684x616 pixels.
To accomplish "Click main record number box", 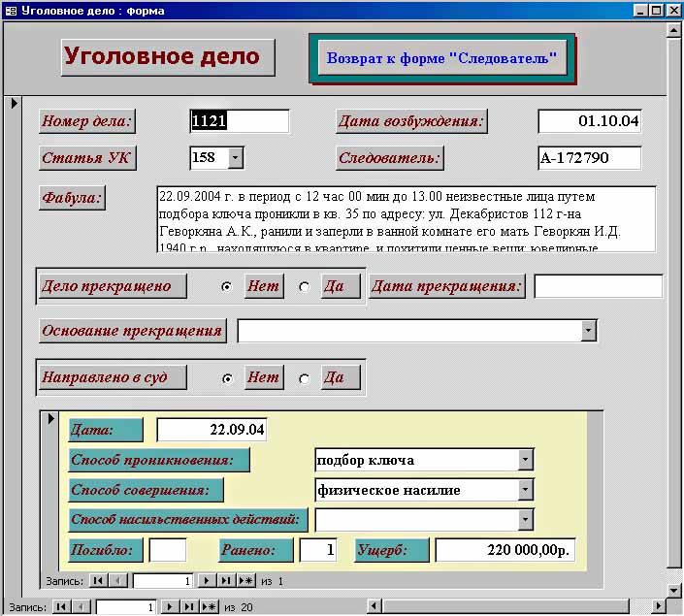I will [125, 607].
